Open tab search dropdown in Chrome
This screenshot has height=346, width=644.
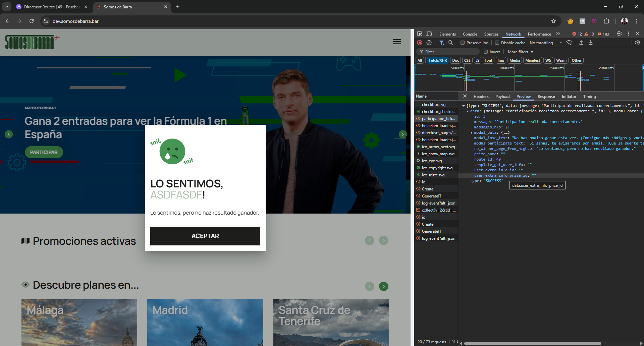6,7
